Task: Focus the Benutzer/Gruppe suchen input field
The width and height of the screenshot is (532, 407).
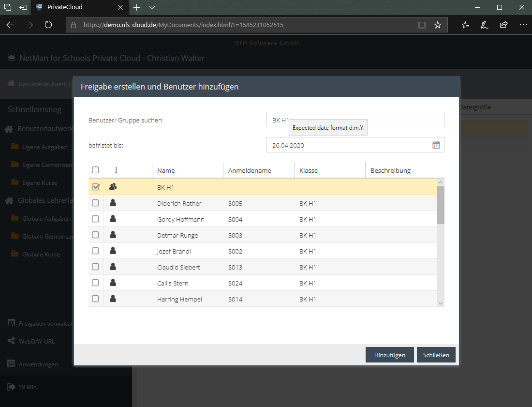Action: pyautogui.click(x=355, y=120)
